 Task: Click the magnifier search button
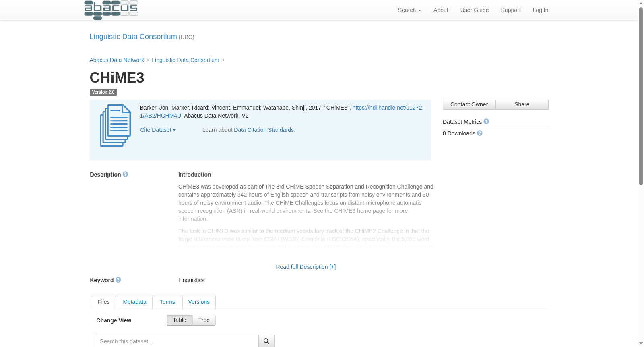click(266, 341)
